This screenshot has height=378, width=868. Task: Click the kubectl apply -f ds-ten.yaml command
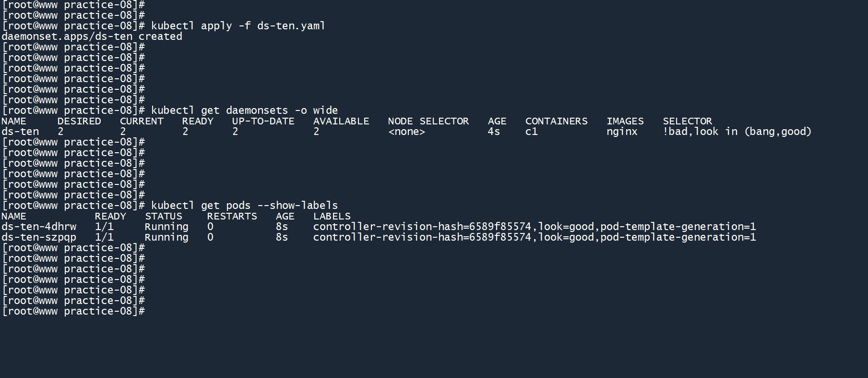coord(238,26)
